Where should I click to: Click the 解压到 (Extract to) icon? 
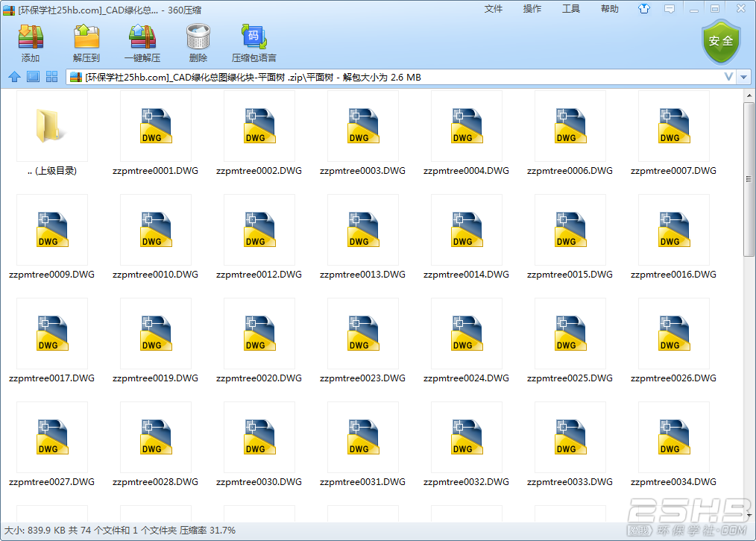tap(86, 37)
